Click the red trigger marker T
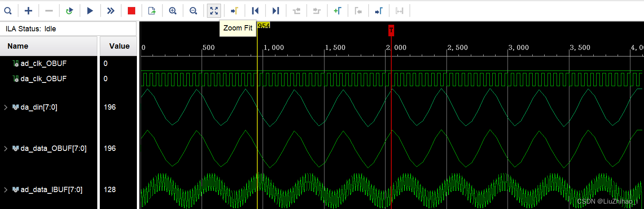 tap(391, 30)
